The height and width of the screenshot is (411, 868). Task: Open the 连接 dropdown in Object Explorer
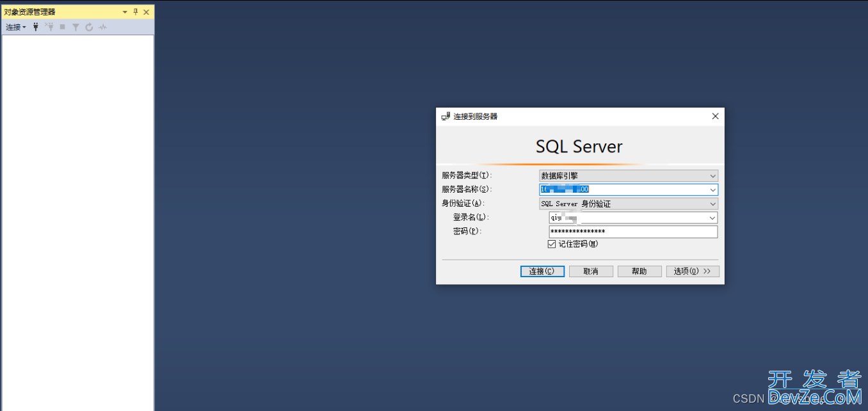click(x=16, y=27)
